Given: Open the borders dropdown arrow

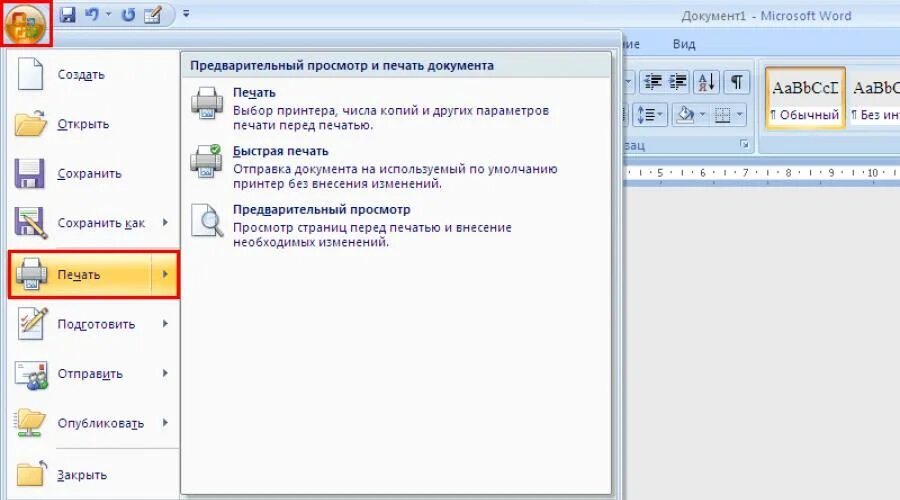Looking at the screenshot, I should [739, 114].
